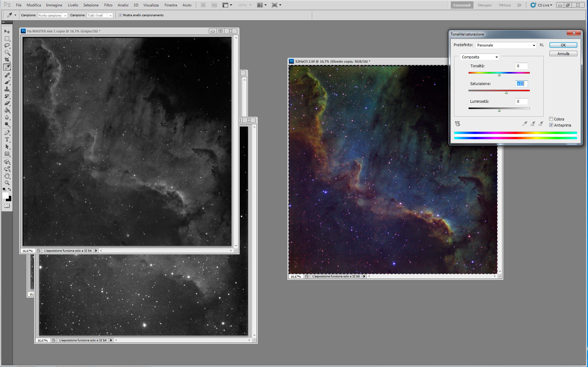Select the Dodge tool
Viewport: 588px width, 367px height.
tap(7, 124)
